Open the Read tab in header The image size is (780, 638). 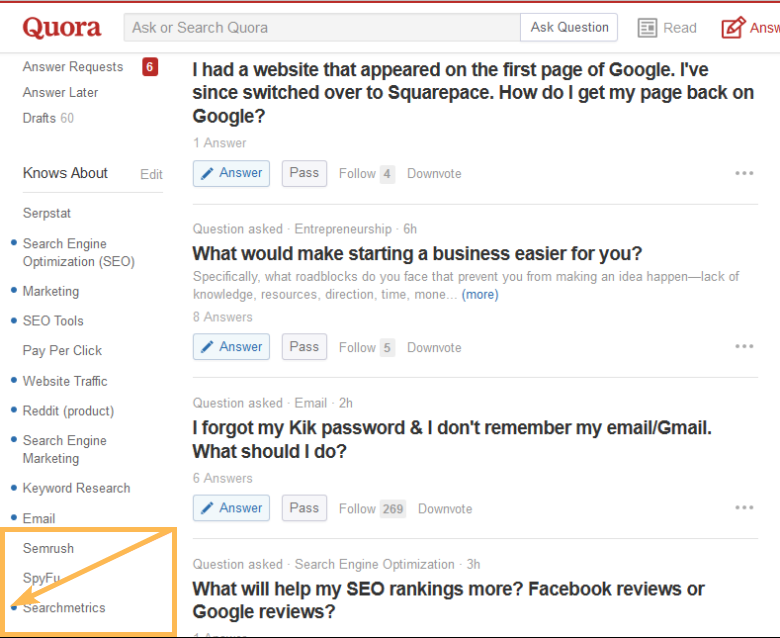coord(667,28)
